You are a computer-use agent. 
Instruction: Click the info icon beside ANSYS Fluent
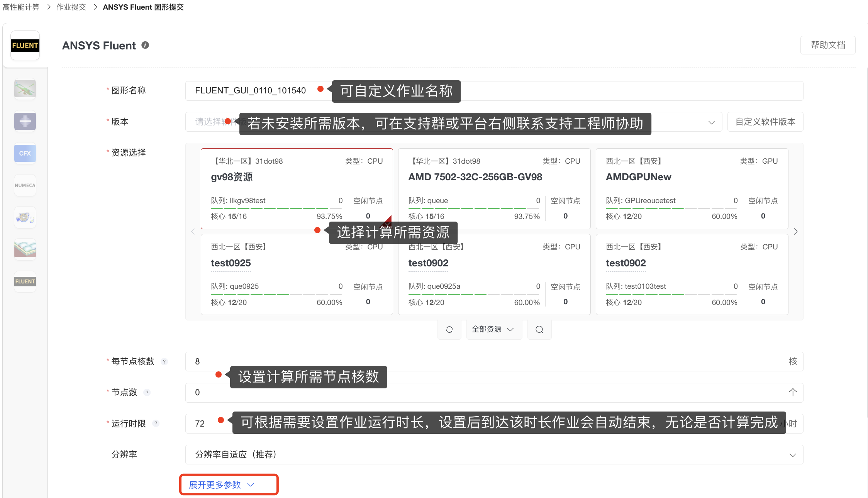coord(145,45)
